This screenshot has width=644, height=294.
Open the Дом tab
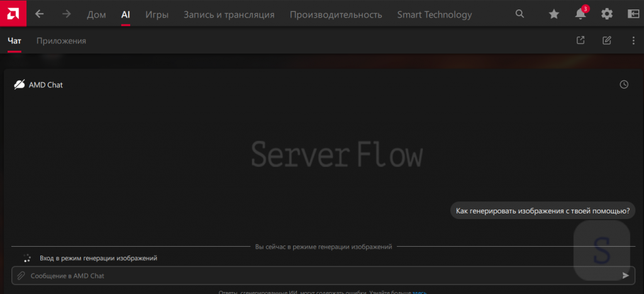tap(96, 15)
